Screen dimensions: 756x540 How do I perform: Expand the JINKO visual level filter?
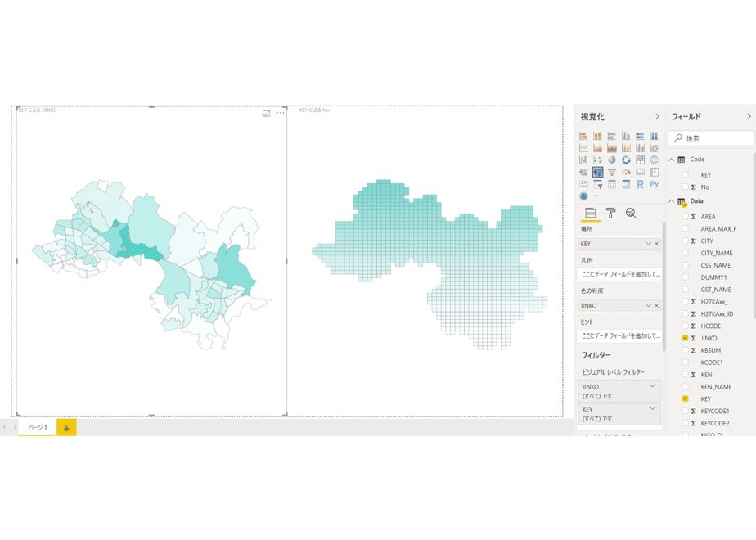click(652, 385)
